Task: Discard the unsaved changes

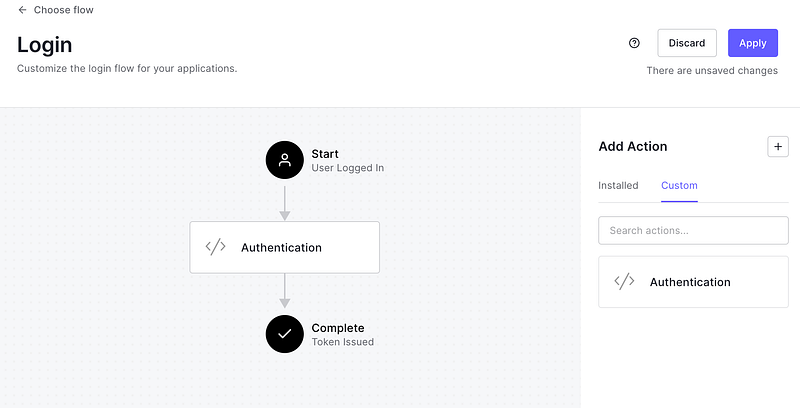Action: [687, 43]
